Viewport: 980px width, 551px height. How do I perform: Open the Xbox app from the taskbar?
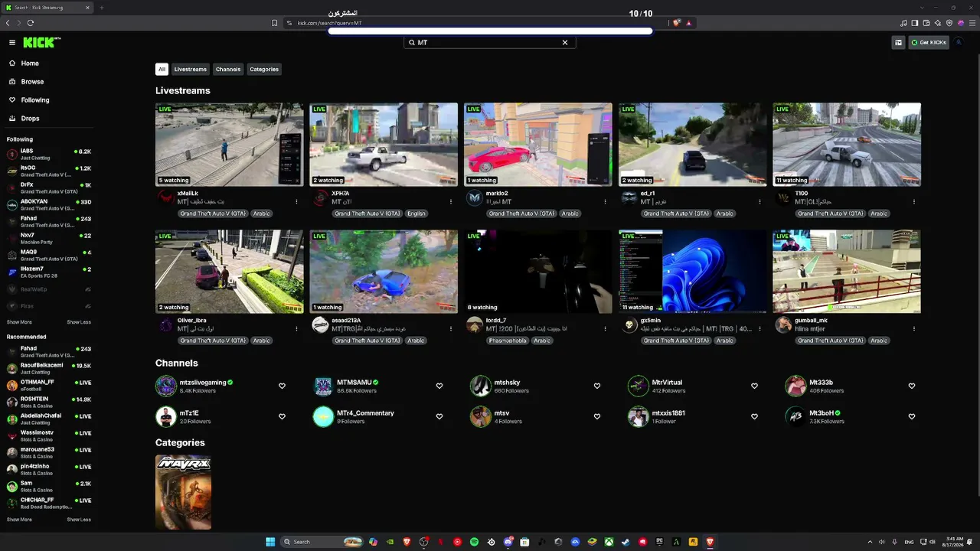(609, 542)
